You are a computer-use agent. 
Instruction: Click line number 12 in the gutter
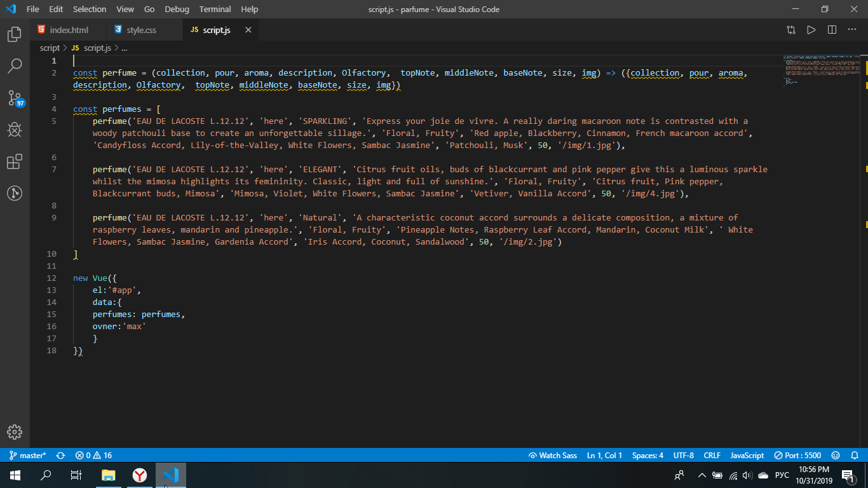pos(52,278)
